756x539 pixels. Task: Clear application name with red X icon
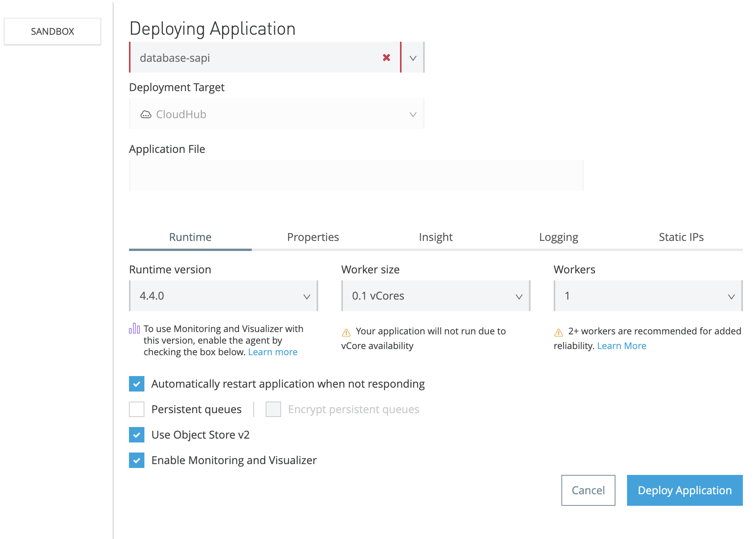[386, 58]
